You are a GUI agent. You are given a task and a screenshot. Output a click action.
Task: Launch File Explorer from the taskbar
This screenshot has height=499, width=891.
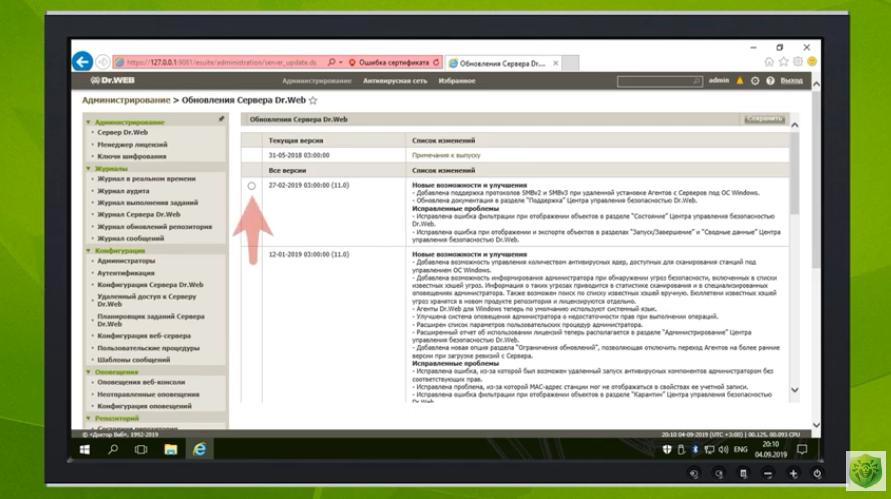[x=170, y=450]
